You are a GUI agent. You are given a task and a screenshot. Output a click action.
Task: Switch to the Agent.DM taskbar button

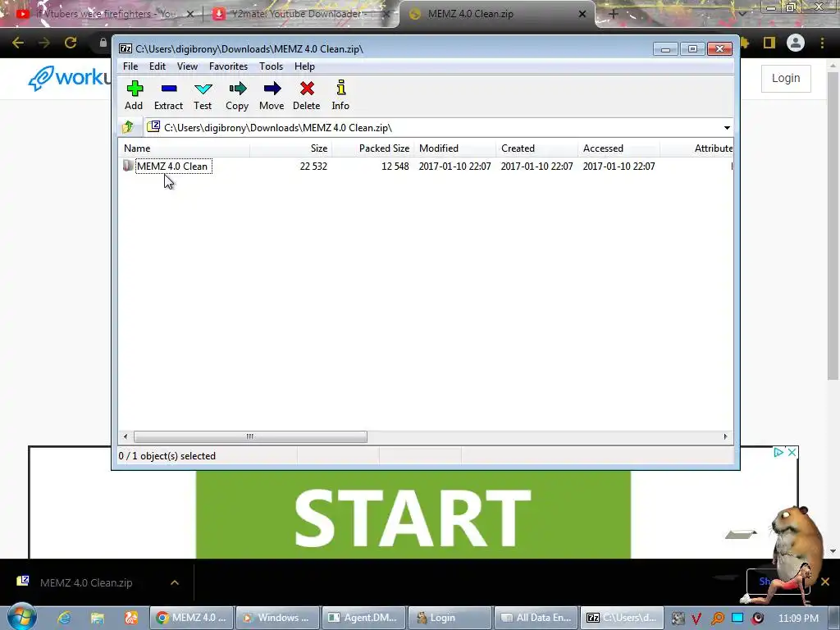[363, 618]
